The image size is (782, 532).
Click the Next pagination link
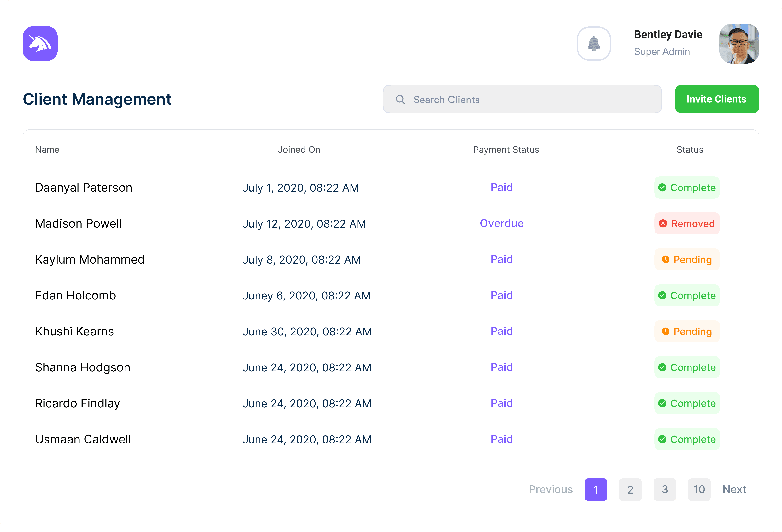734,489
